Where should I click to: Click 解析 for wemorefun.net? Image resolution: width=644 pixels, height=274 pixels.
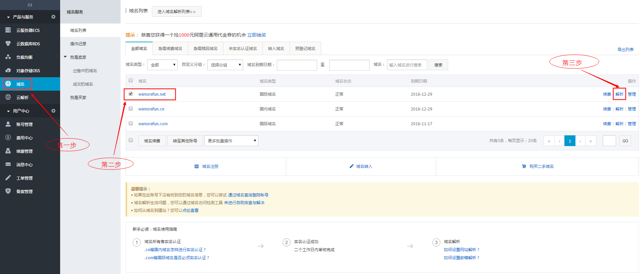(x=619, y=94)
